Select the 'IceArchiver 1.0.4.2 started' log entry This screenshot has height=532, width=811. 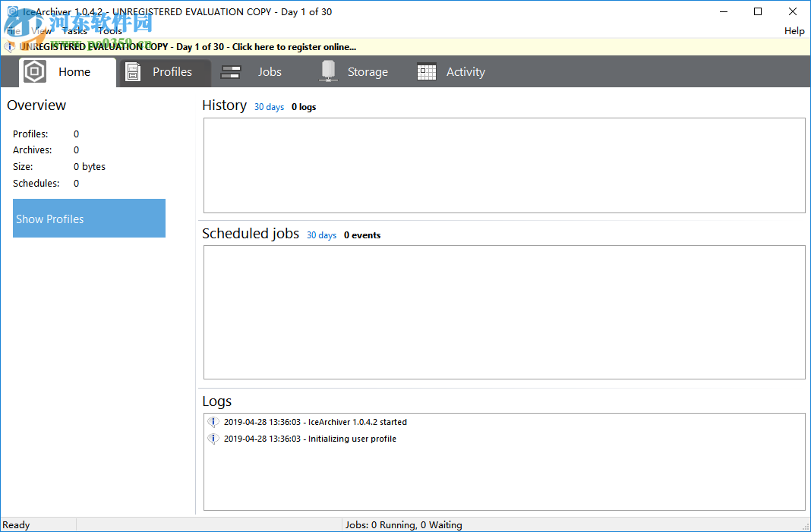315,422
